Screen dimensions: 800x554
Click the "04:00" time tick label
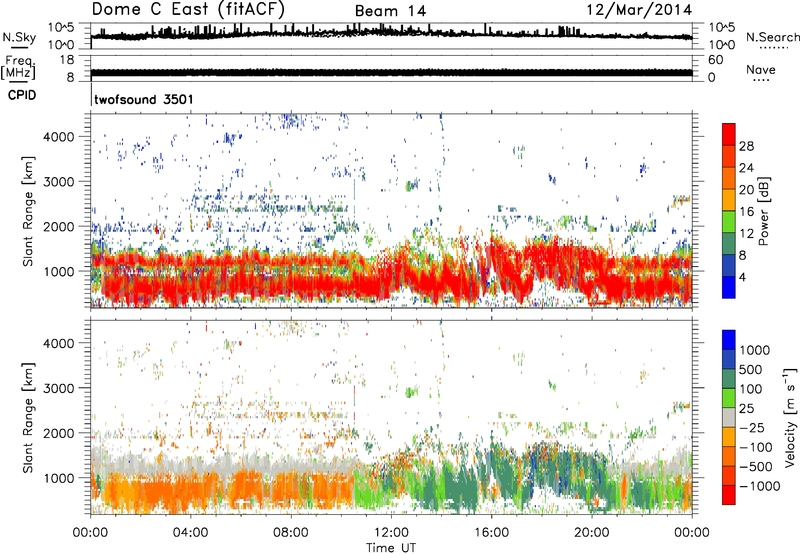(190, 533)
